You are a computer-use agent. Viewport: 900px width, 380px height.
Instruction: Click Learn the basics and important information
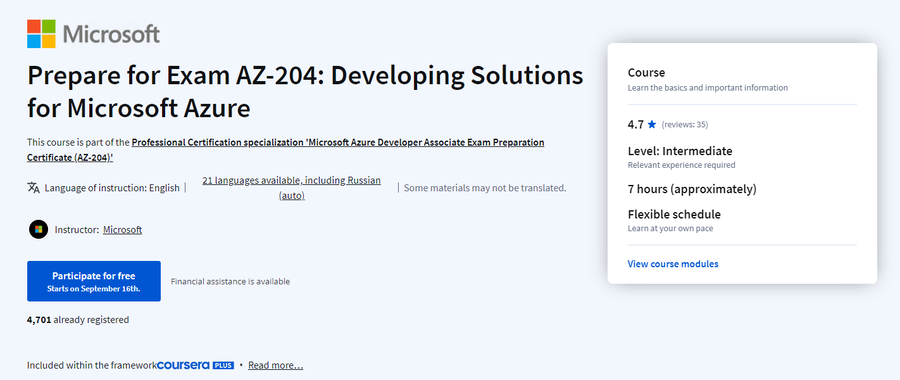click(708, 88)
